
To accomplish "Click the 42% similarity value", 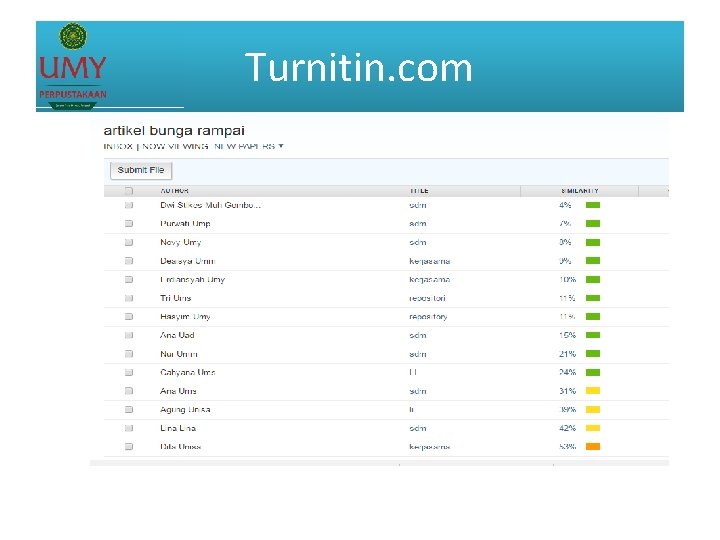I will point(568,428).
